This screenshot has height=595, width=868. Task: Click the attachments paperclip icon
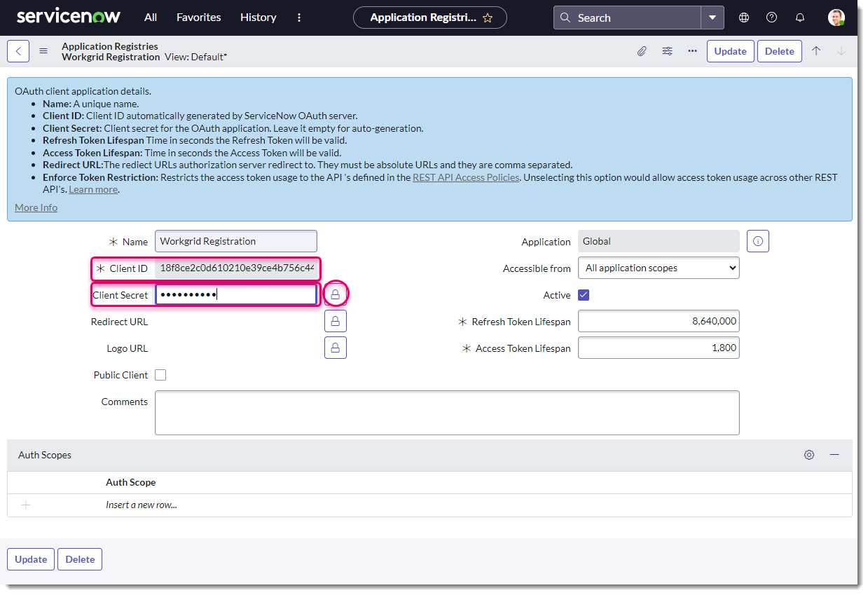[x=642, y=50]
